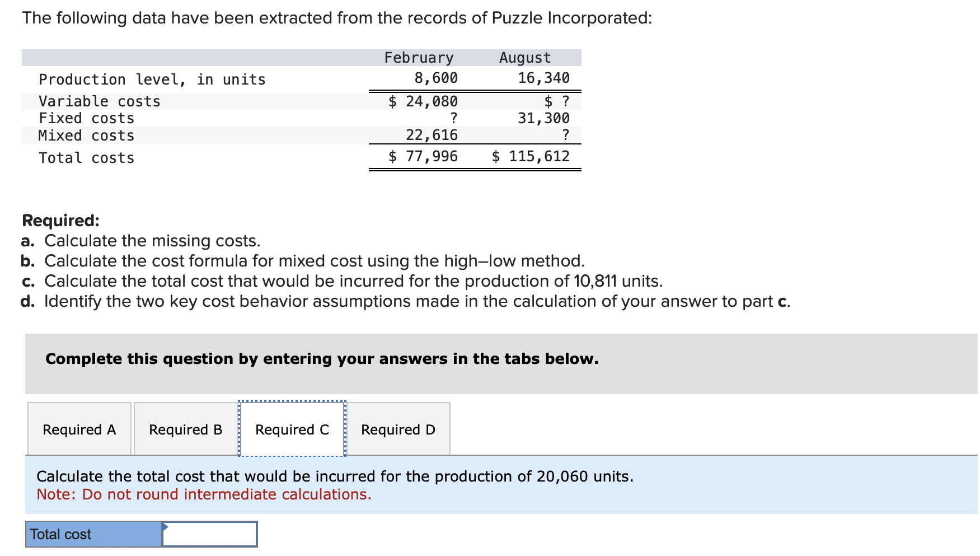Click the February mixed costs value 22,616
Screen dimensions: 980x556
point(432,135)
